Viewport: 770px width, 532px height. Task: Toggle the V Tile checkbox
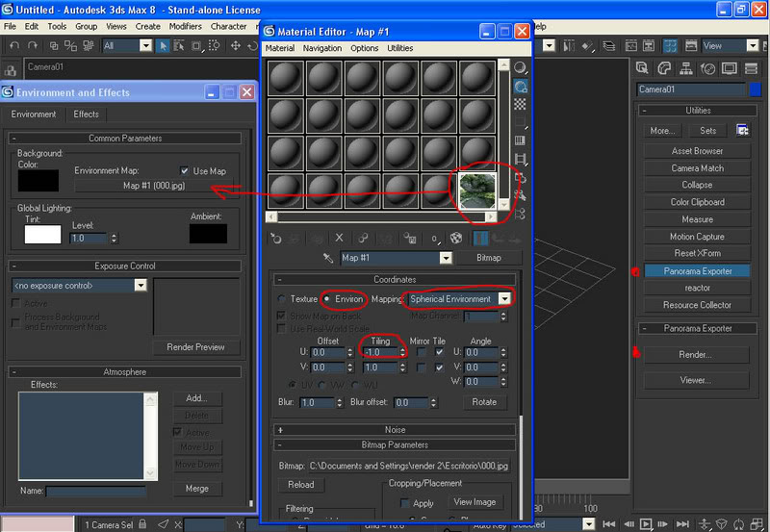(439, 367)
